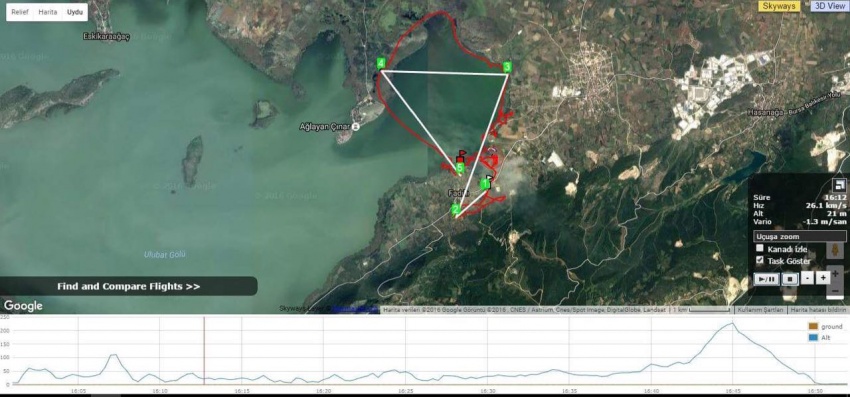Switch map to Relief view
850x397 pixels.
tap(20, 12)
